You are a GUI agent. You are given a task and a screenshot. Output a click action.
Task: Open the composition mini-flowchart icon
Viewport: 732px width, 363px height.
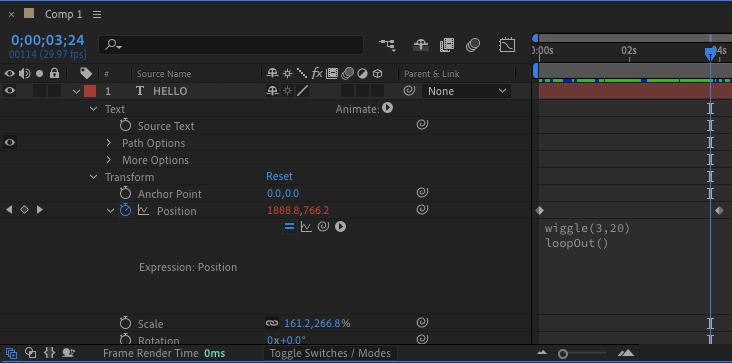[387, 45]
